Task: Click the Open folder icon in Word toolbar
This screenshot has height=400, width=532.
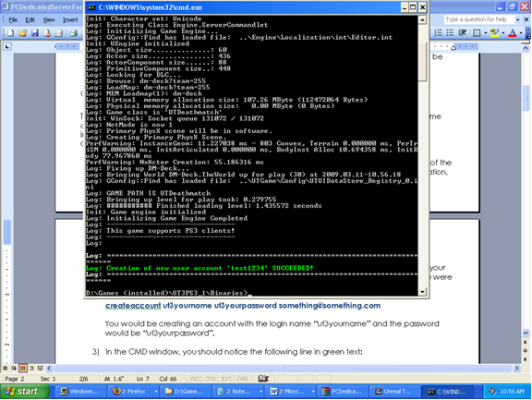Action: pos(23,33)
